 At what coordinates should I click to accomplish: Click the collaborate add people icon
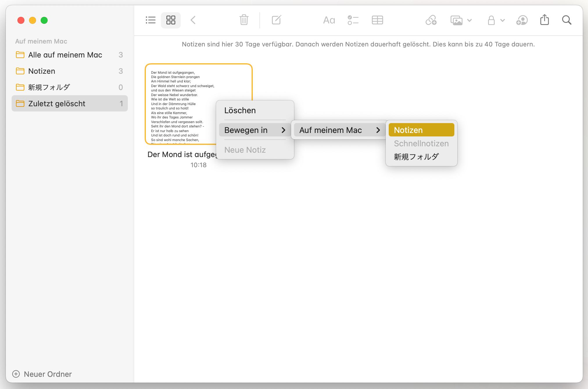522,20
